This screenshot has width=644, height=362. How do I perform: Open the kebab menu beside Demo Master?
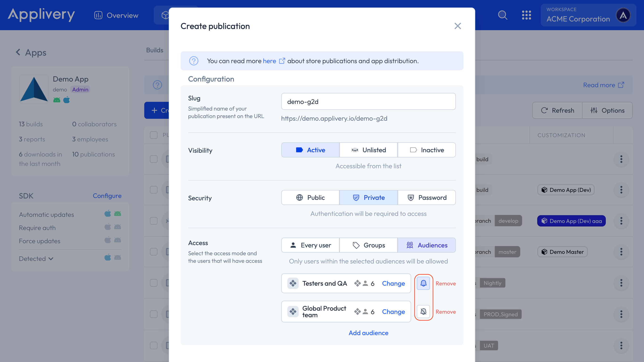coord(622,252)
